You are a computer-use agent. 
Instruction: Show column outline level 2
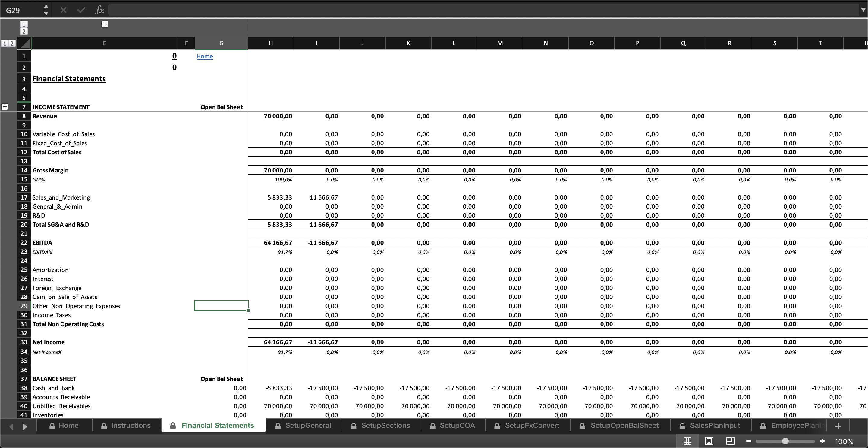point(24,31)
